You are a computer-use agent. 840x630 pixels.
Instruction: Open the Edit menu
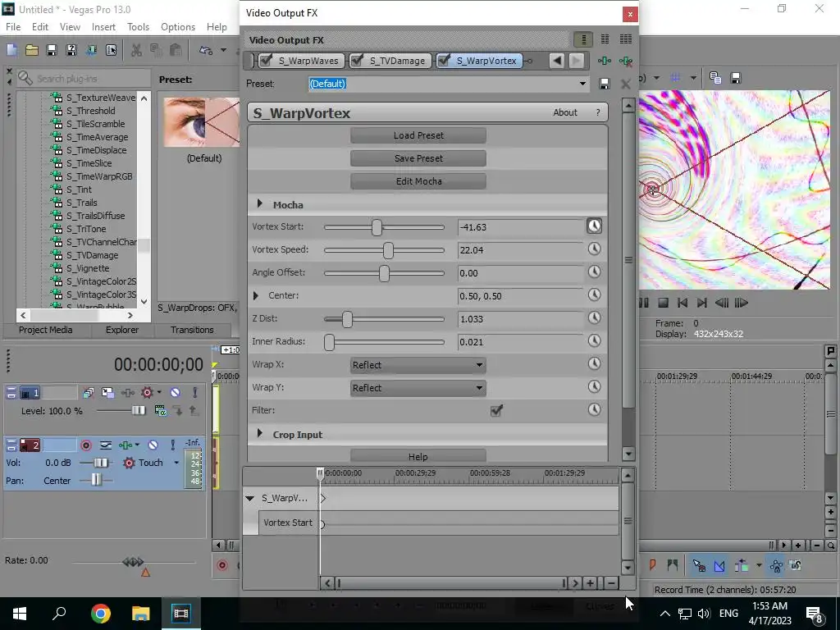coord(39,27)
